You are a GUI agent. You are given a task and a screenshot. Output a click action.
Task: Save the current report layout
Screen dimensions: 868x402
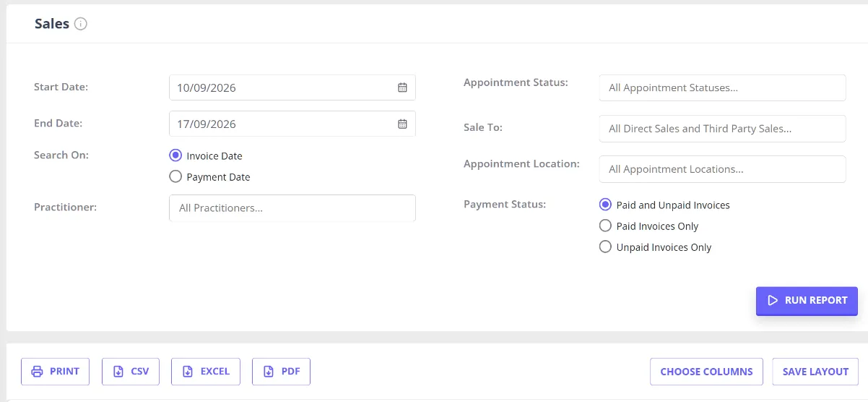pos(815,371)
